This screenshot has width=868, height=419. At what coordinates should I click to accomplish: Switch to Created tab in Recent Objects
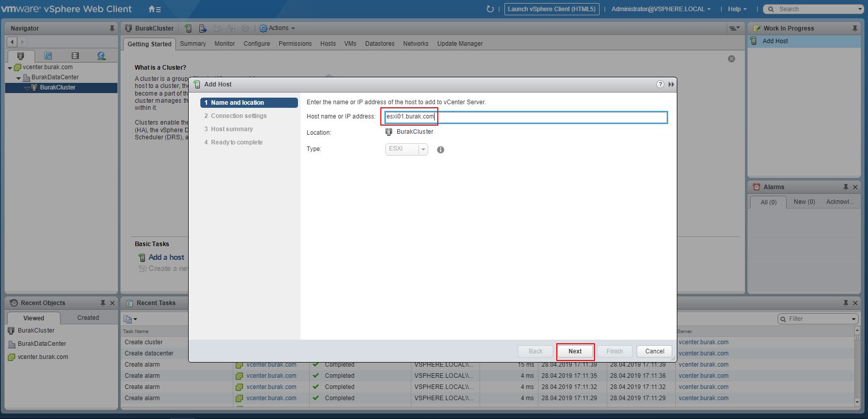[88, 318]
